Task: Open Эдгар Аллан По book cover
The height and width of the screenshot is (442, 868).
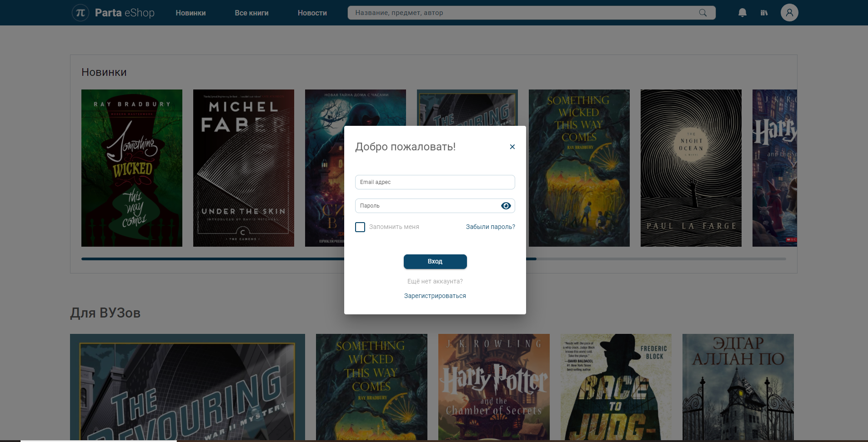Action: tap(738, 387)
